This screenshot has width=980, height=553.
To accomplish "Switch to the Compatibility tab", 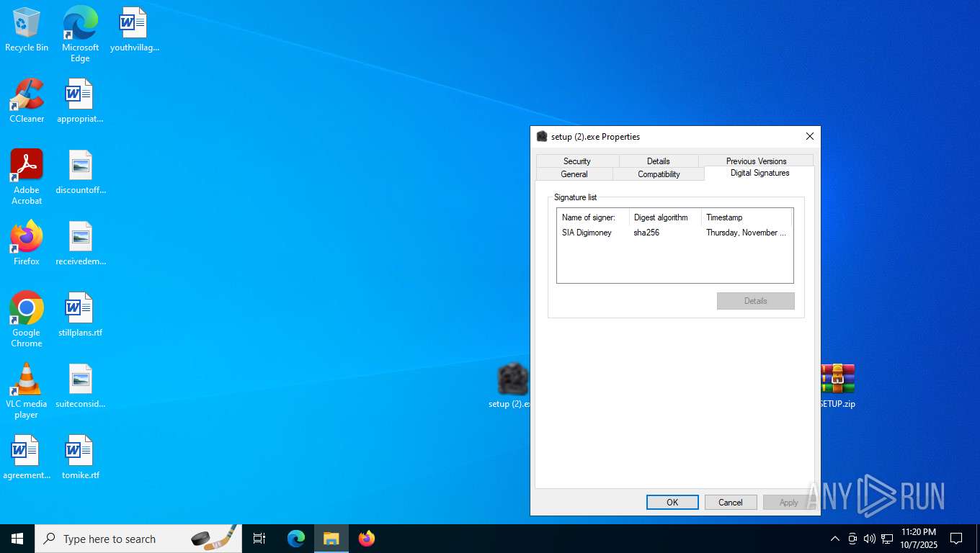I will [659, 174].
